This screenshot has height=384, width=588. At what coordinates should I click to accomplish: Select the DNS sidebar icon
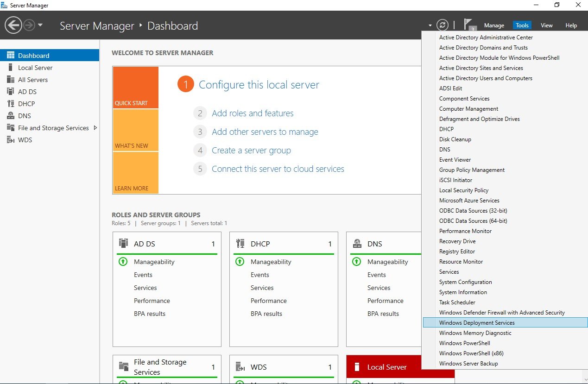(11, 116)
